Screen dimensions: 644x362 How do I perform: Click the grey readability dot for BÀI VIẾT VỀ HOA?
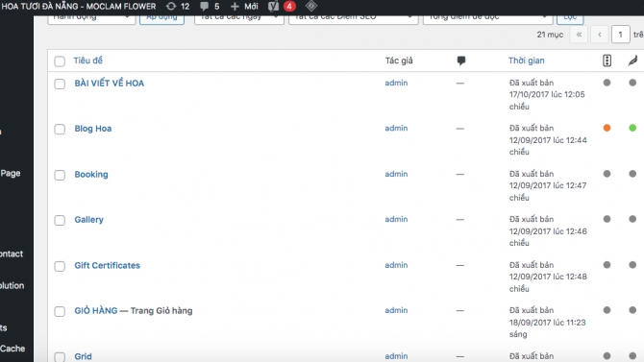(x=632, y=83)
